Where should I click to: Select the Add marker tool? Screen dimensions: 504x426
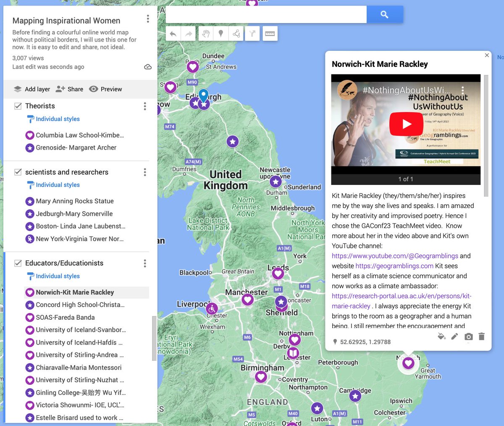pyautogui.click(x=221, y=33)
